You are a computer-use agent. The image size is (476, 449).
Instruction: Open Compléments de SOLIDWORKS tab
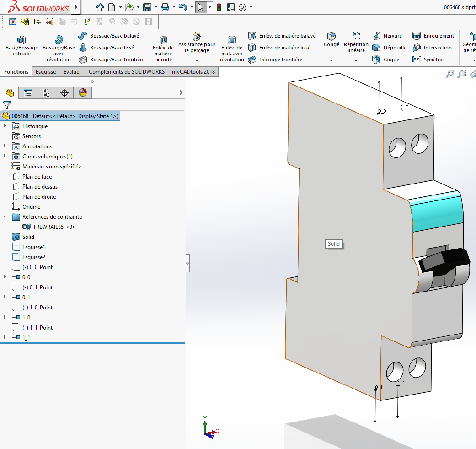[127, 72]
